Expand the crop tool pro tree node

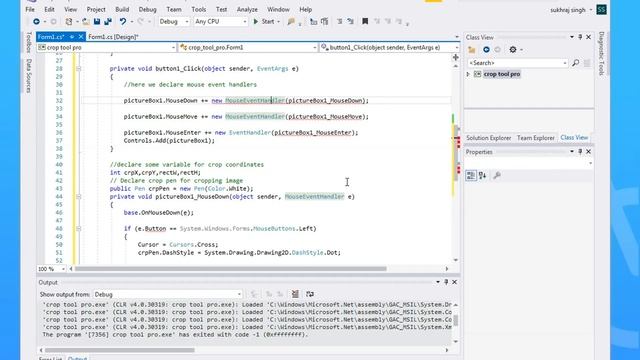tap(469, 74)
